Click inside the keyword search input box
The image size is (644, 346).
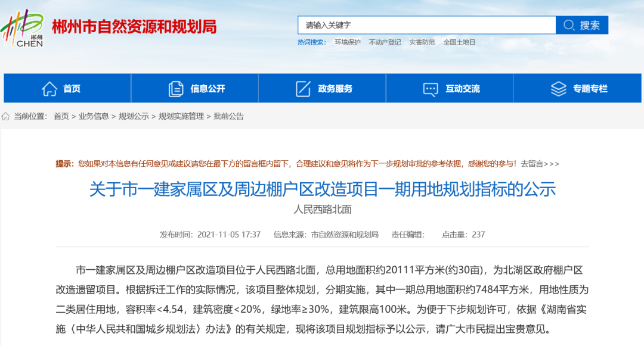[x=417, y=25]
